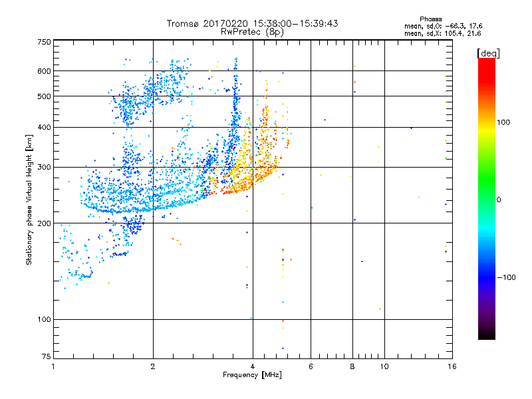Click the colorbar tick label "-100"

[507, 277]
